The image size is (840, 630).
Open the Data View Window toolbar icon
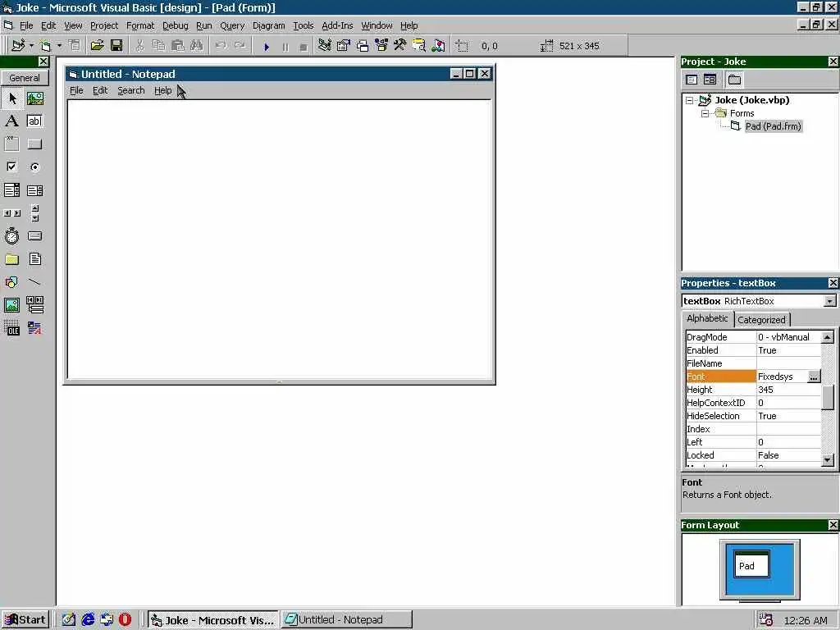pos(419,46)
